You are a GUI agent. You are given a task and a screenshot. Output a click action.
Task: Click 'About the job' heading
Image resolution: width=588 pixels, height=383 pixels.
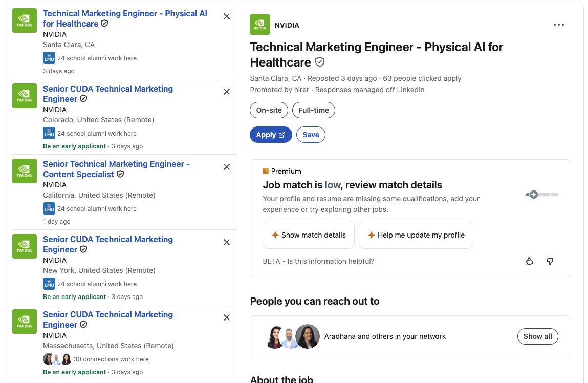pos(281,379)
